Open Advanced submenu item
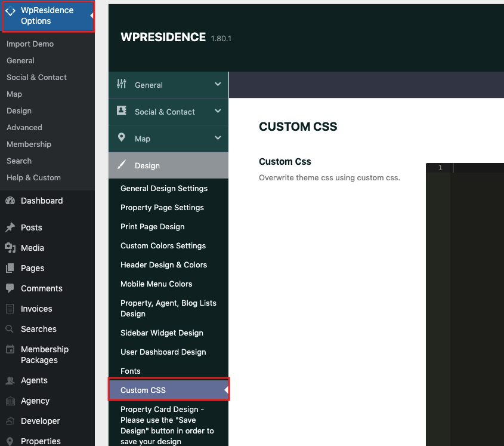 (24, 127)
